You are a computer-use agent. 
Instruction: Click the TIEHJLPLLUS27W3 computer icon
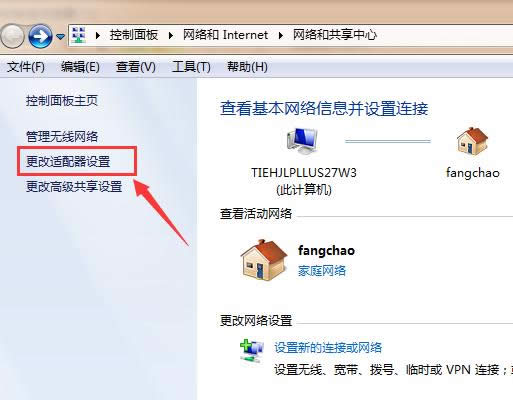tap(302, 141)
